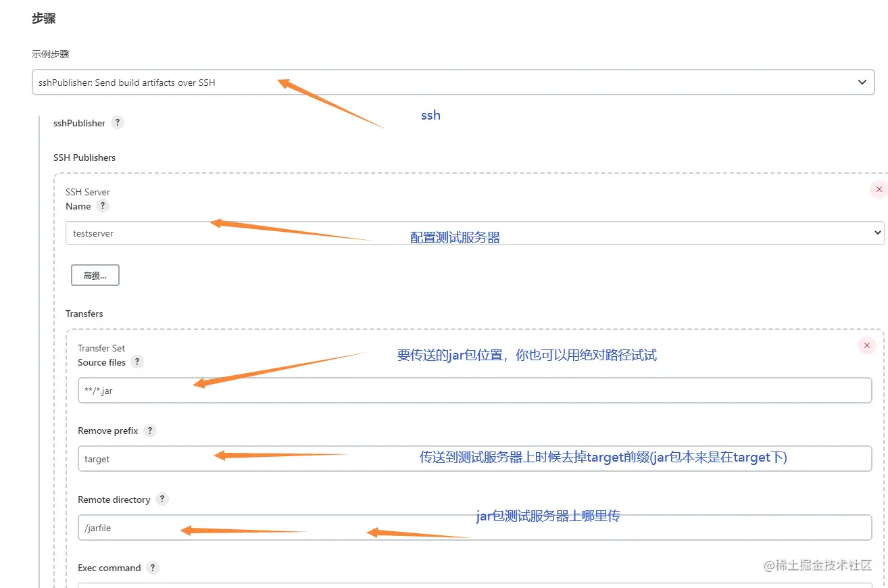Click help icon beside Remove prefix
This screenshot has width=888, height=588.
pos(150,431)
